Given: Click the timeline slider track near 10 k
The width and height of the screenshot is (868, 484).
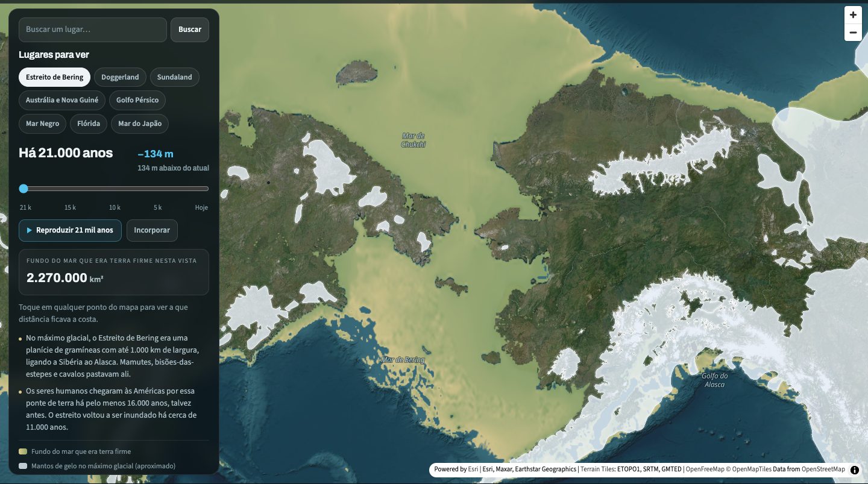Looking at the screenshot, I should pyautogui.click(x=115, y=189).
